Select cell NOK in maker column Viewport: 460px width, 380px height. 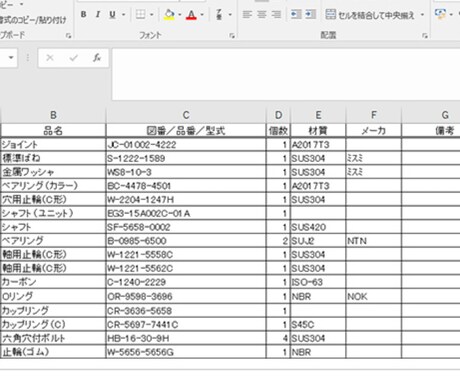pyautogui.click(x=374, y=296)
